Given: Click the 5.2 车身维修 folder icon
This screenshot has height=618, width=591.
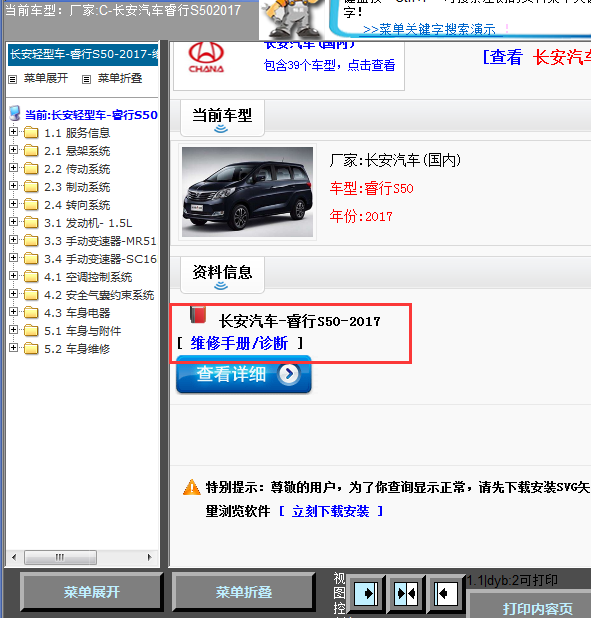Looking at the screenshot, I should tap(31, 349).
